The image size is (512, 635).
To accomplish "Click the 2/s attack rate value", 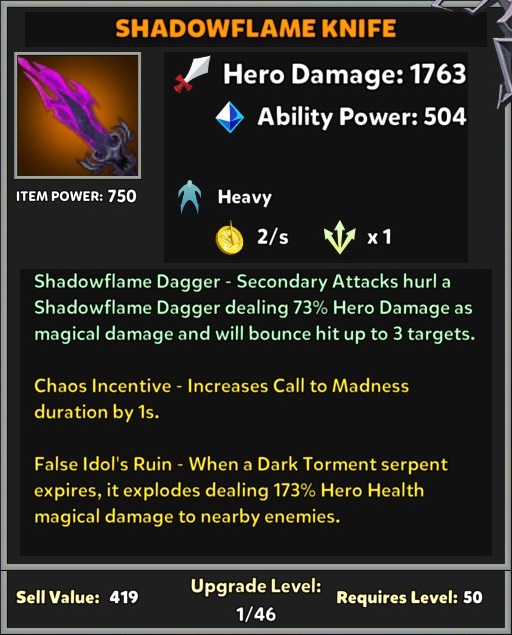I will [x=273, y=237].
